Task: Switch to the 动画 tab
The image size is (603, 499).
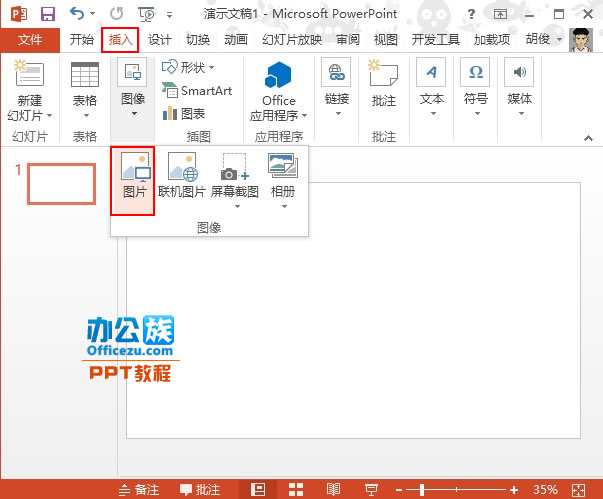Action: click(x=236, y=39)
